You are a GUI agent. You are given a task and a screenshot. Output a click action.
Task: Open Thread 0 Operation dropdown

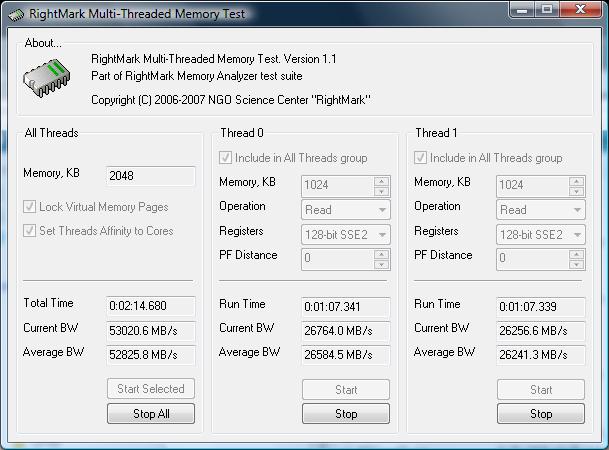[x=346, y=210]
